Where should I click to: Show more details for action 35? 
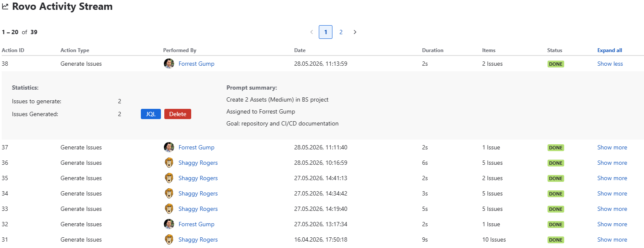(612, 178)
